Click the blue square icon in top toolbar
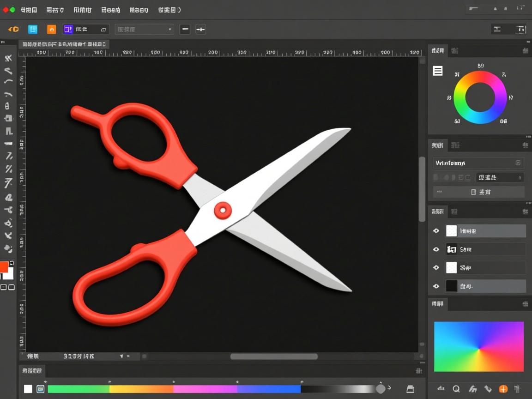The image size is (532, 399). click(33, 30)
